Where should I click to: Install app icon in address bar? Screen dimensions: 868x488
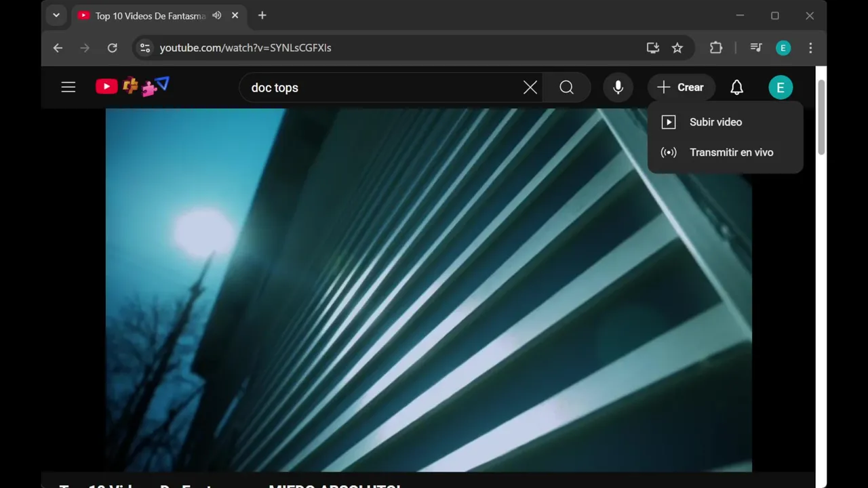click(x=652, y=48)
